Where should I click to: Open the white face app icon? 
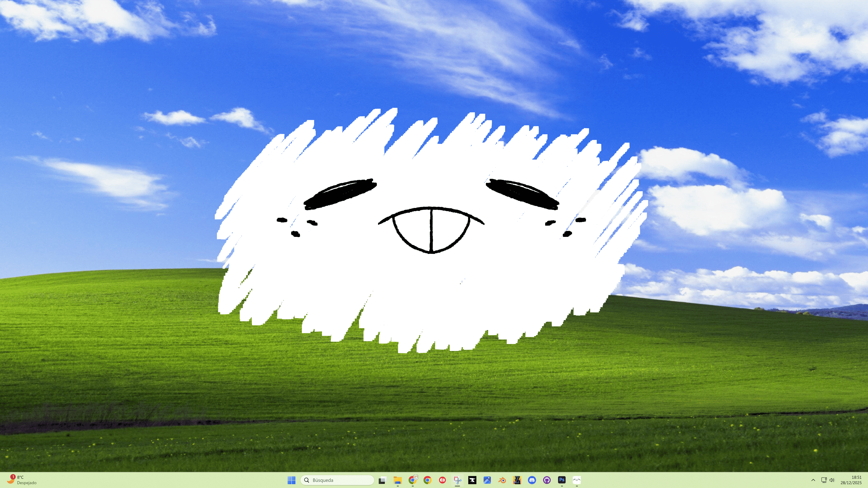coord(577,480)
